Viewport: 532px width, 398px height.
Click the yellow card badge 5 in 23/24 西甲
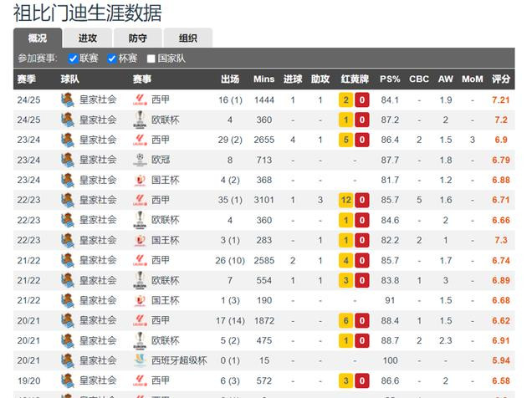[346, 140]
